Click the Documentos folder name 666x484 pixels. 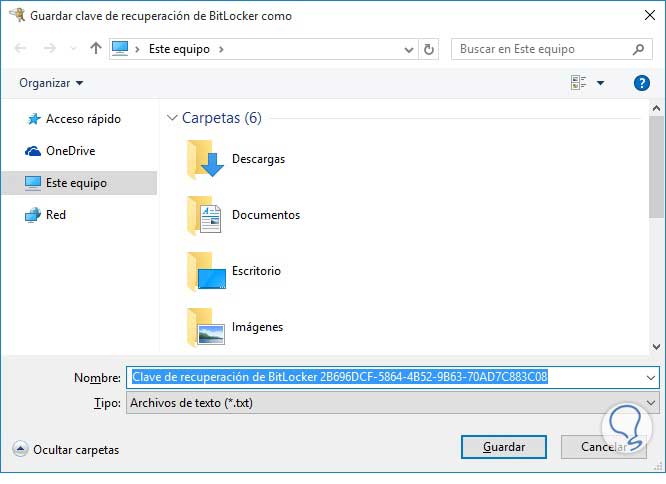pyautogui.click(x=266, y=215)
